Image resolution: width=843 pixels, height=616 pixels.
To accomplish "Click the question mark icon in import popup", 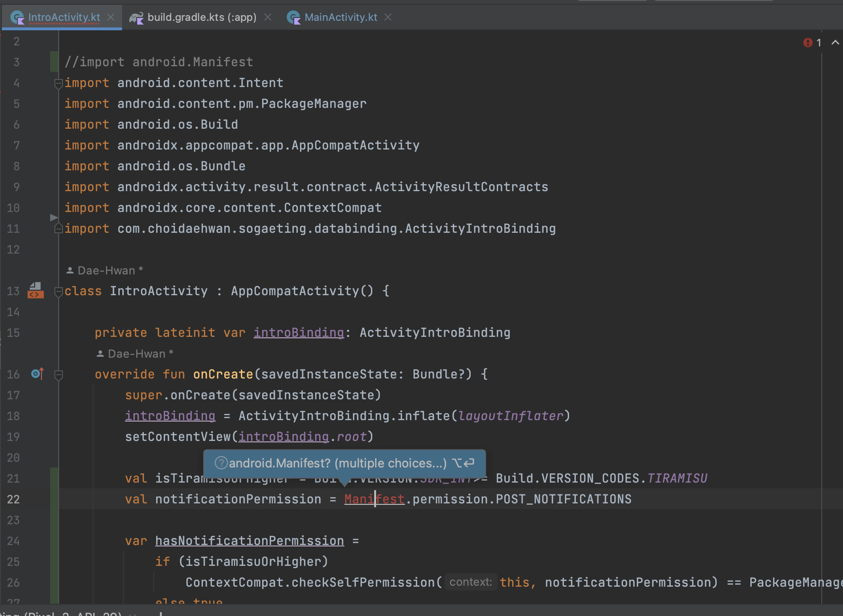I will 221,463.
